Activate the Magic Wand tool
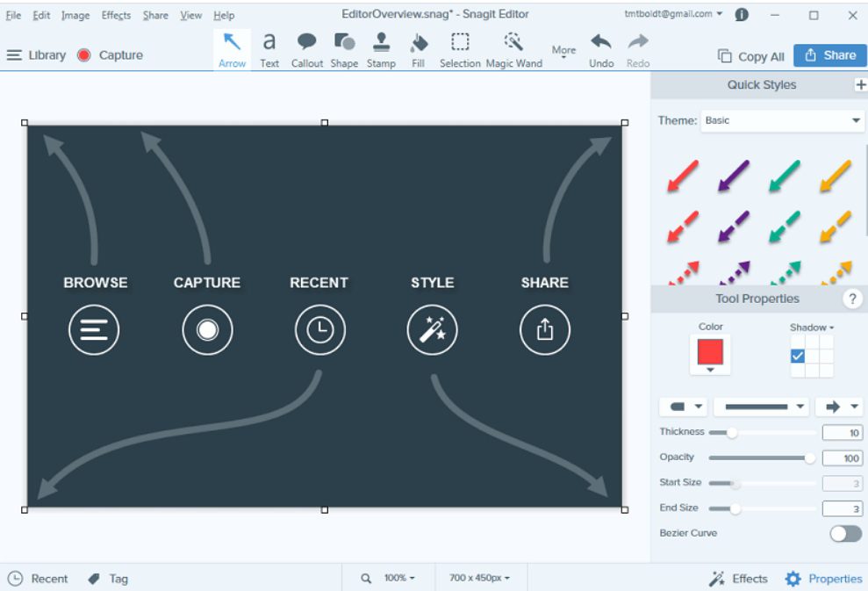 tap(513, 49)
